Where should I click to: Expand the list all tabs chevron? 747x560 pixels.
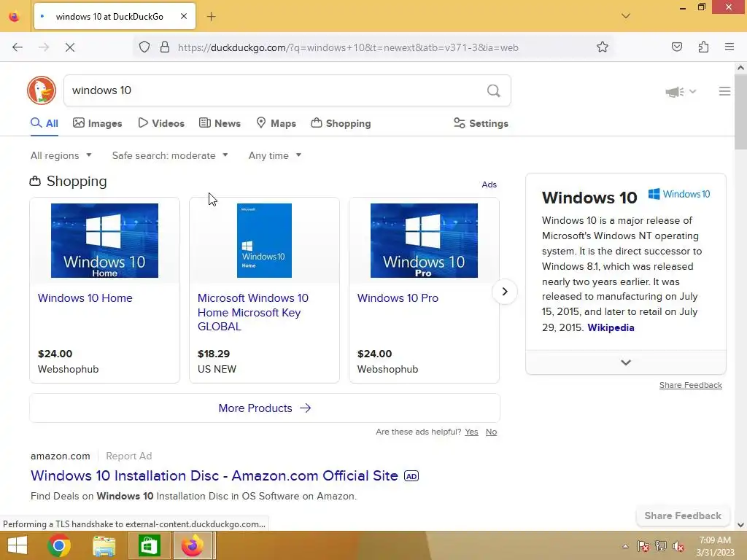tap(626, 16)
